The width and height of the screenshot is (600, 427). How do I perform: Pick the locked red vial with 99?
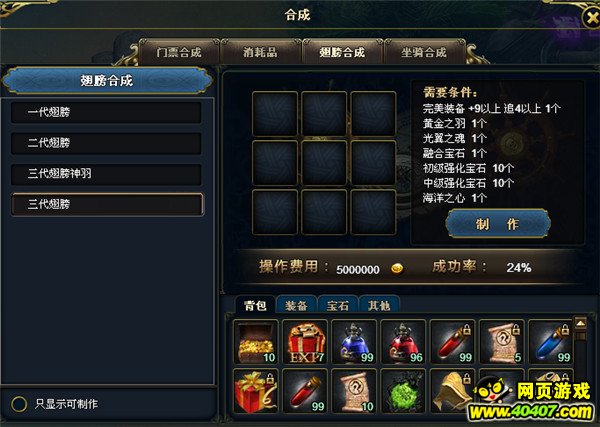[x=453, y=342]
